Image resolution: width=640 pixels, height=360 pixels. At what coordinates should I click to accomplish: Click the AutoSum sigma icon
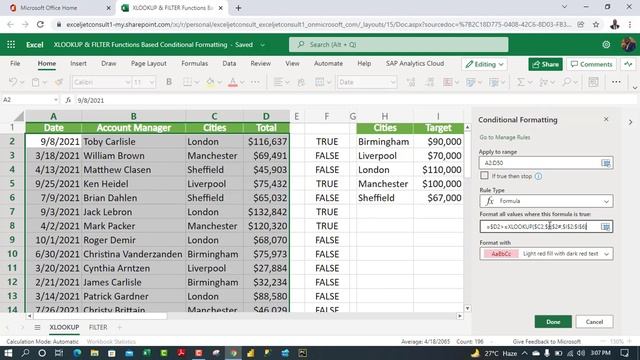[x=520, y=82]
